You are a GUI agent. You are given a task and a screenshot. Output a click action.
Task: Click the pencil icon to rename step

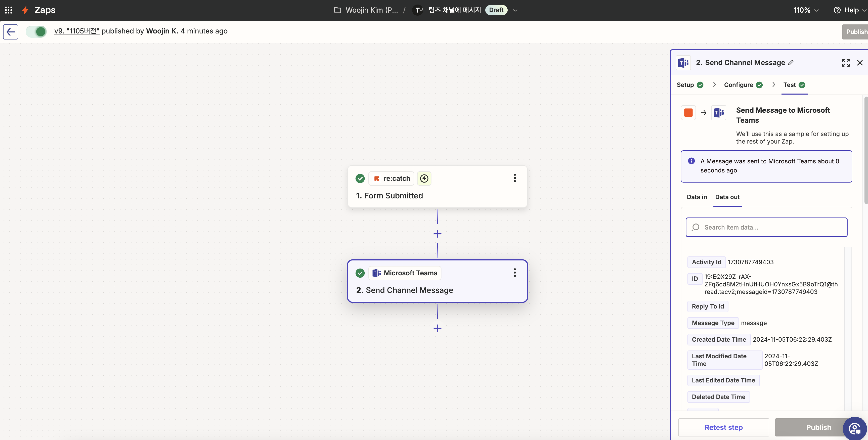click(791, 63)
